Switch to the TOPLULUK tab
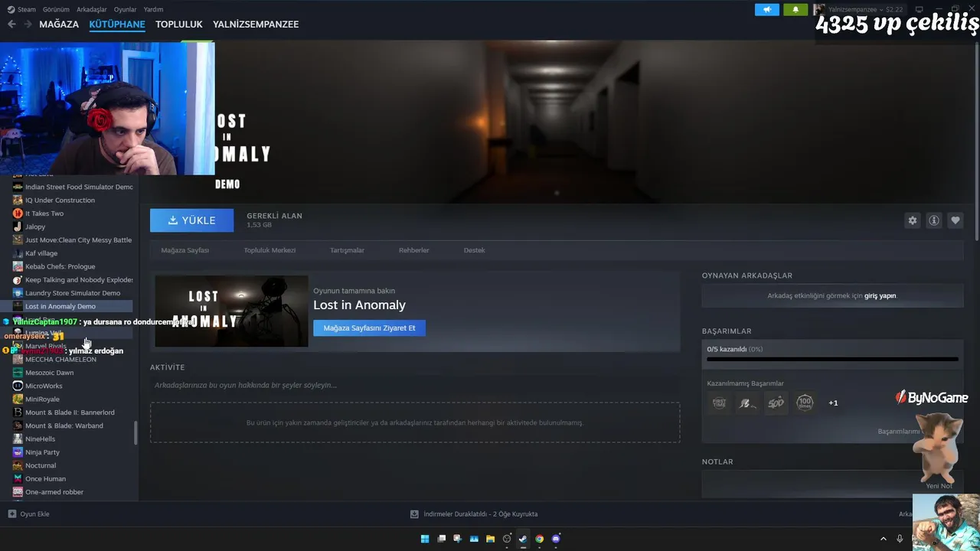 (179, 24)
